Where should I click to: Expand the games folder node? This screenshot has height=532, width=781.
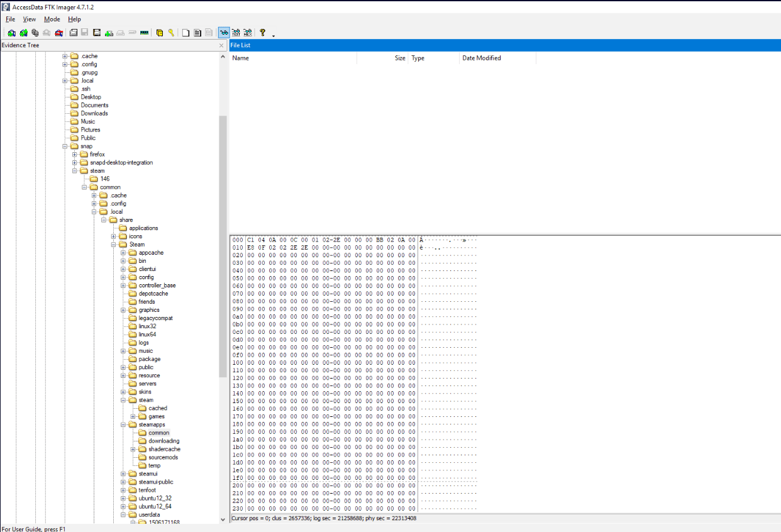[133, 416]
